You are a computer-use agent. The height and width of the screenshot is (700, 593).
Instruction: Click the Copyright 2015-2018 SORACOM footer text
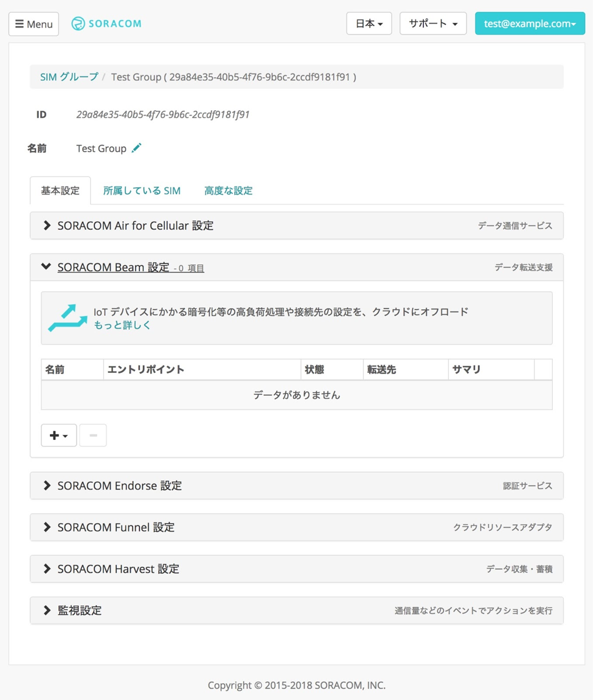coord(297,685)
